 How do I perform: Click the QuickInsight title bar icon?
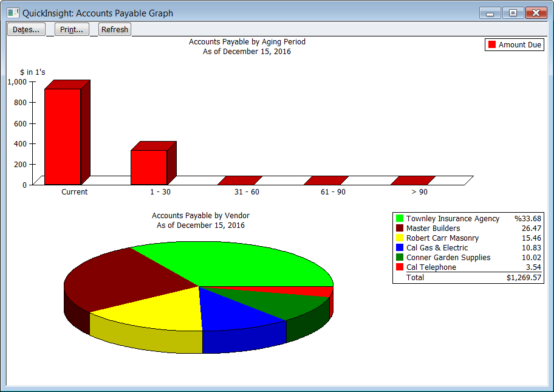tap(13, 13)
